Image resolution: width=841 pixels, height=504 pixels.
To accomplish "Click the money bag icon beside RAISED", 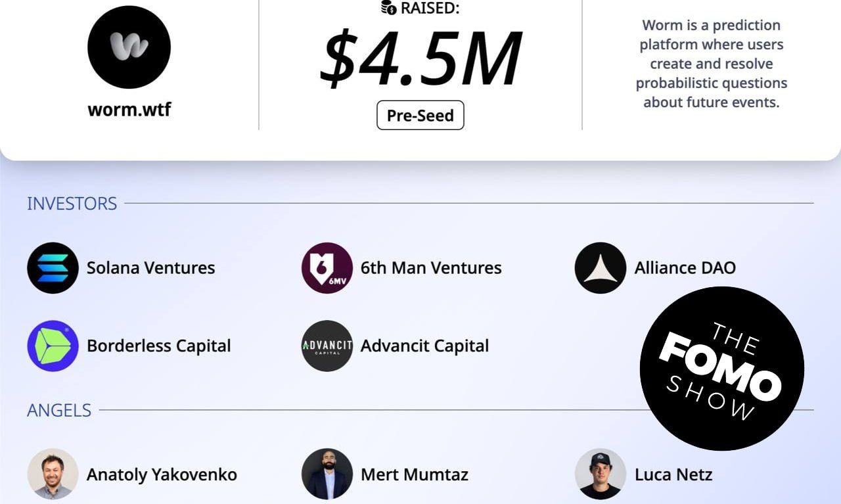I will coord(388,8).
